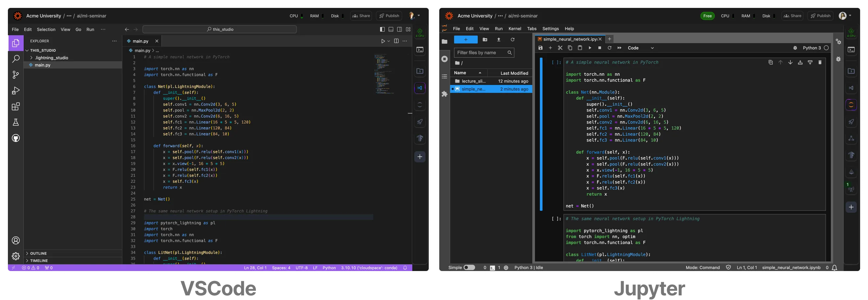Open Extensions icon in VSCode activity bar
Screen dimensions: 868x300
tap(16, 107)
